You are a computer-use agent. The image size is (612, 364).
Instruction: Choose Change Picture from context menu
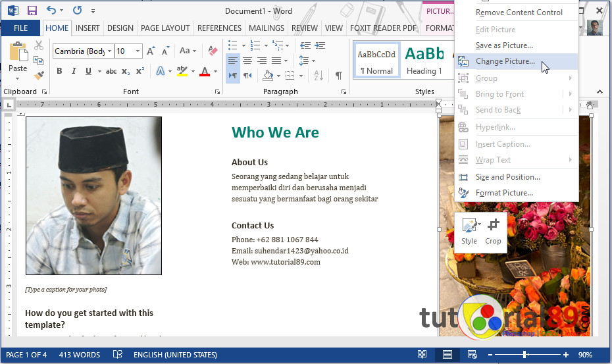coord(517,61)
